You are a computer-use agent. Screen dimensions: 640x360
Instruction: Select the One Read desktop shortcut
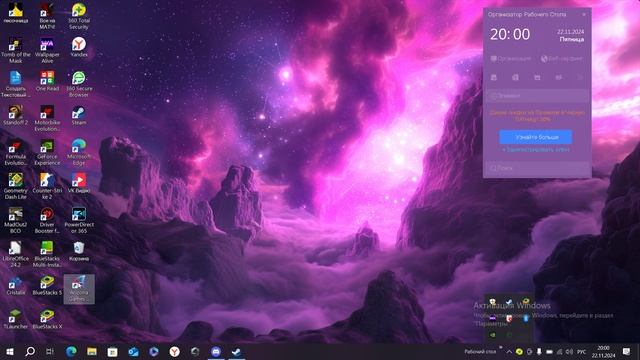click(47, 81)
